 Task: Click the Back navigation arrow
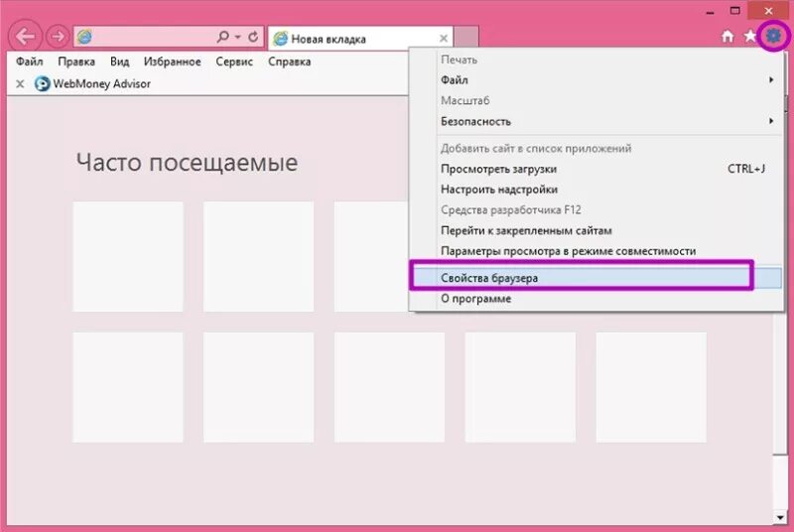click(24, 36)
